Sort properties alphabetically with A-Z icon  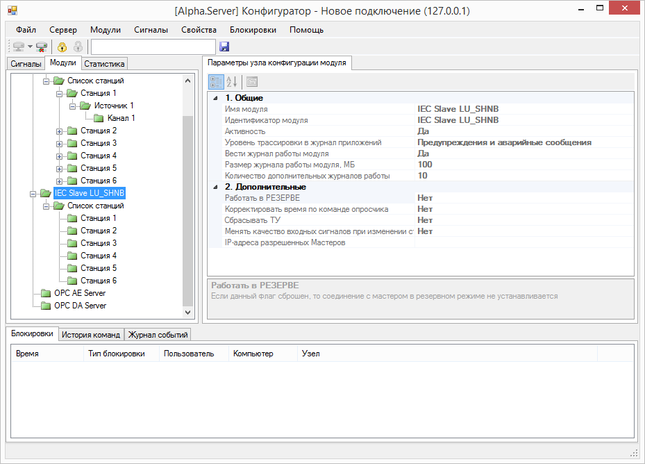[232, 81]
